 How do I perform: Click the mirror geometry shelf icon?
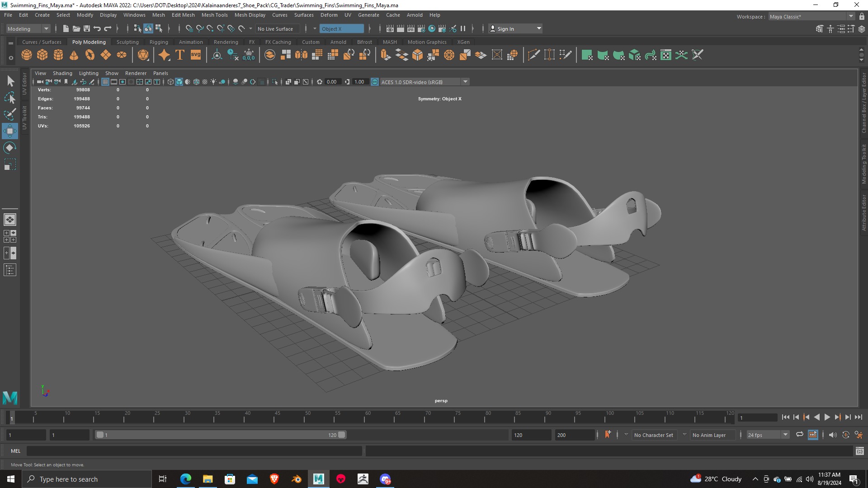pyautogui.click(x=301, y=55)
